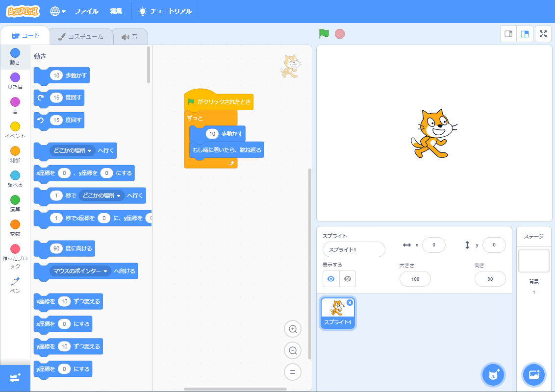Click the 10 歩動かす palette block
The image size is (555, 392).
point(62,76)
